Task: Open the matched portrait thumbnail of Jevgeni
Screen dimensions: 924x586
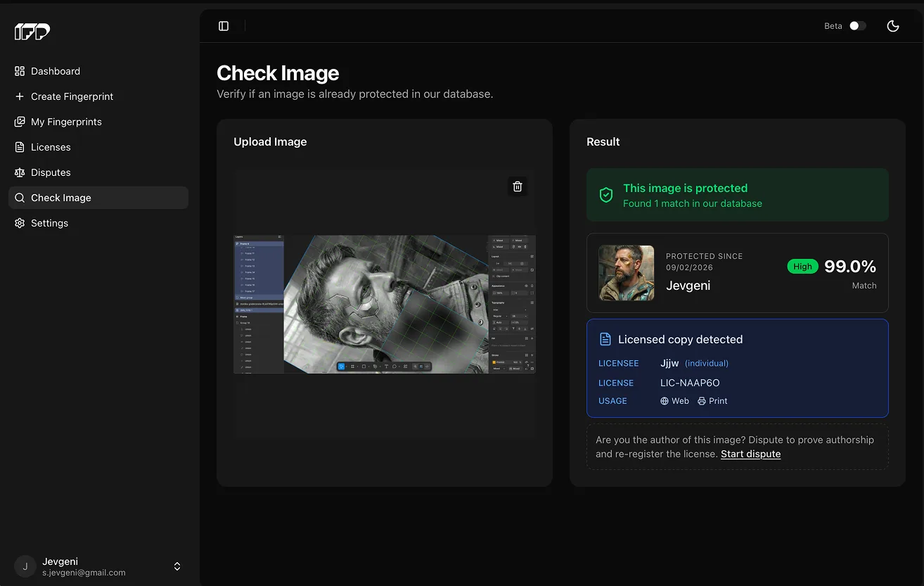Action: (x=627, y=273)
